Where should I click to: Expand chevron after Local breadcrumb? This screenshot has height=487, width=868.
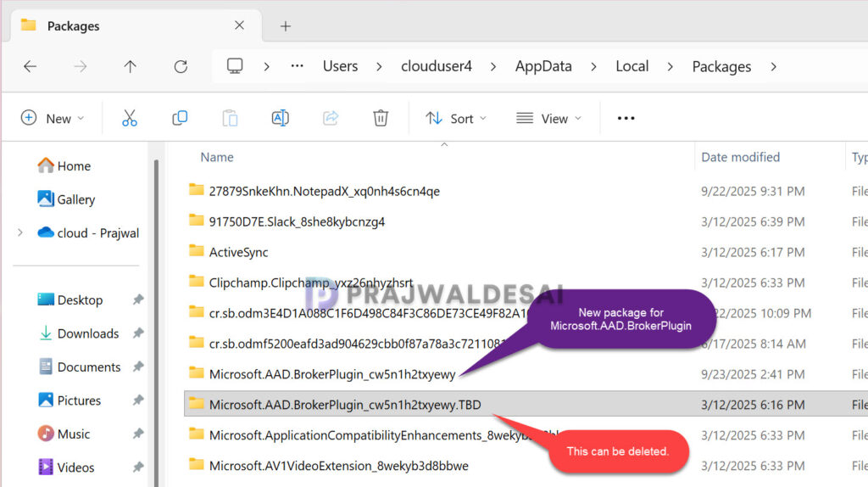670,66
